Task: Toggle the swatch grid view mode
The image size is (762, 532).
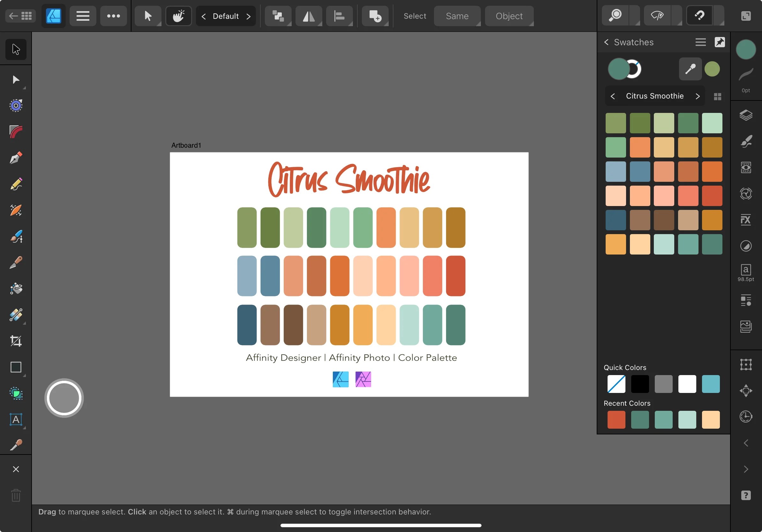Action: tap(718, 96)
